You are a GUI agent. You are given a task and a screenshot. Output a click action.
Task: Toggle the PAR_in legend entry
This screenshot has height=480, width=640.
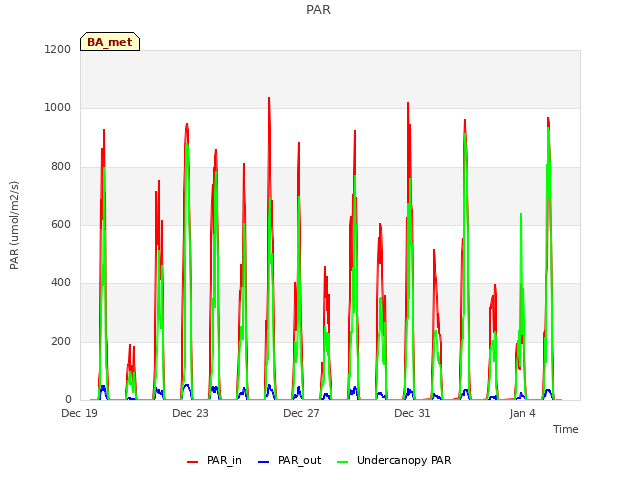(214, 460)
